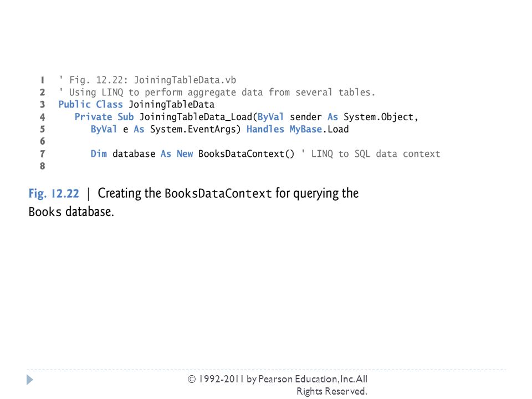Click 'Books database.' caption text
Image resolution: width=532 pixels, height=399 pixels.
71,212
